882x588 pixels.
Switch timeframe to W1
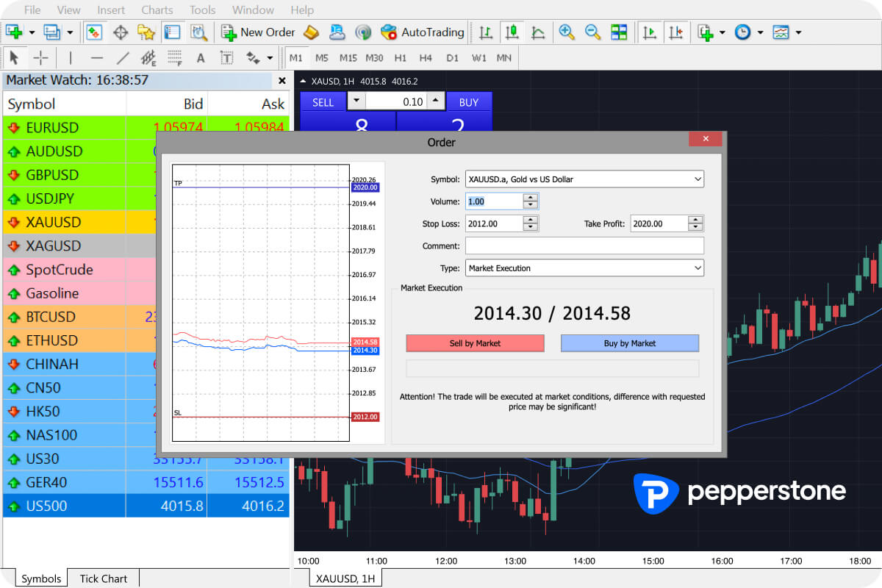click(478, 58)
